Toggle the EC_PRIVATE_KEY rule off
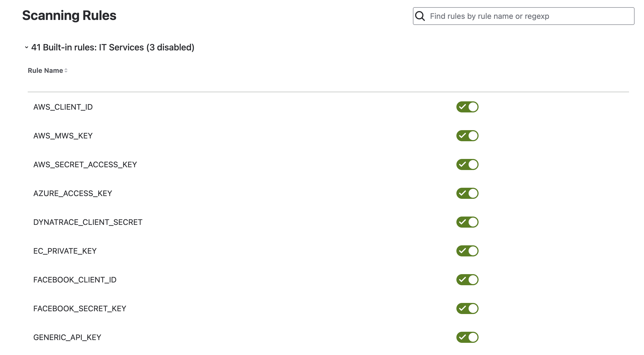The width and height of the screenshot is (644, 355). pyautogui.click(x=467, y=251)
